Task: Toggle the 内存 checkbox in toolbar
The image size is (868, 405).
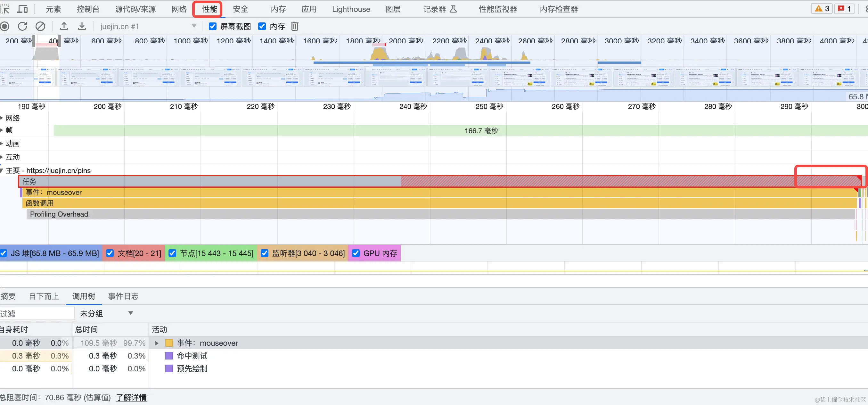Action: click(x=262, y=26)
